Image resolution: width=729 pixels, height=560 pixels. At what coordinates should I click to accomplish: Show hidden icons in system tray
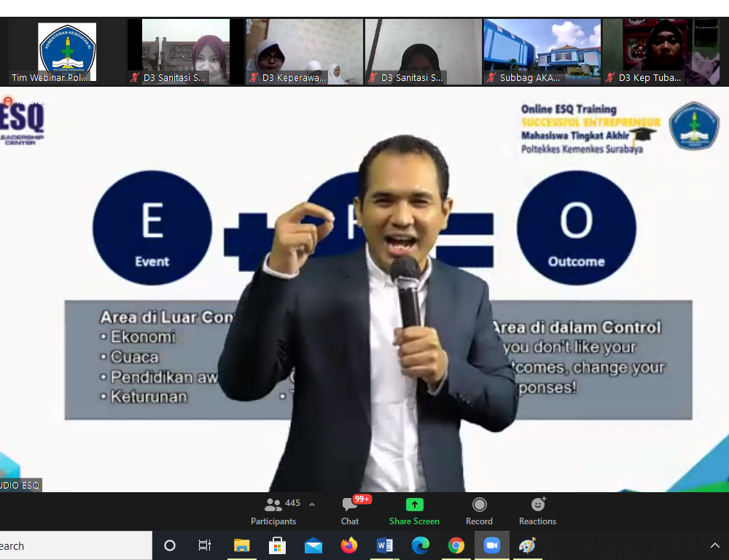(714, 545)
